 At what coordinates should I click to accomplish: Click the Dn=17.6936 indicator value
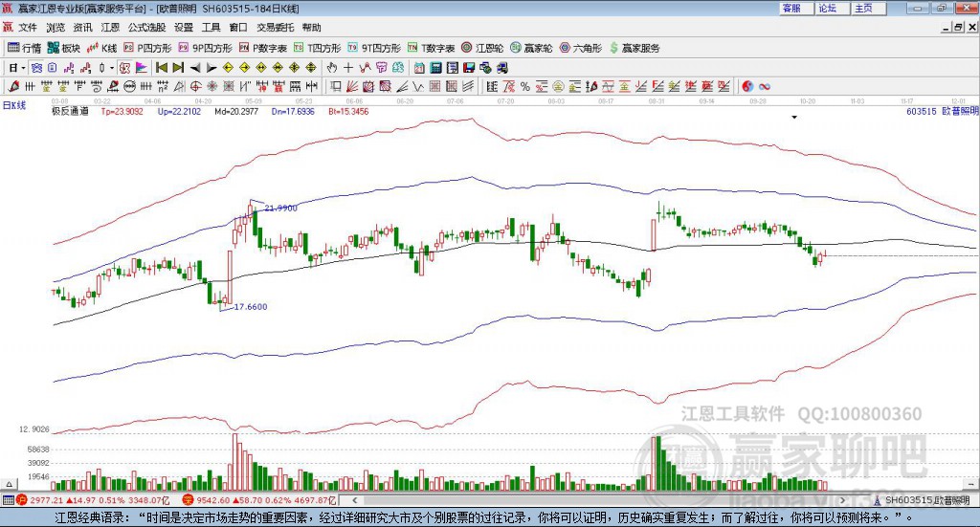[x=293, y=111]
